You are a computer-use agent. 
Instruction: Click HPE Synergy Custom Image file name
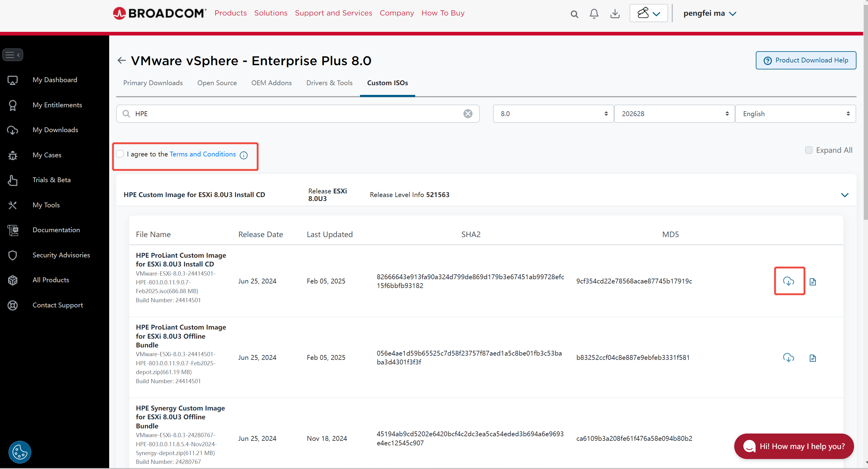pyautogui.click(x=180, y=417)
